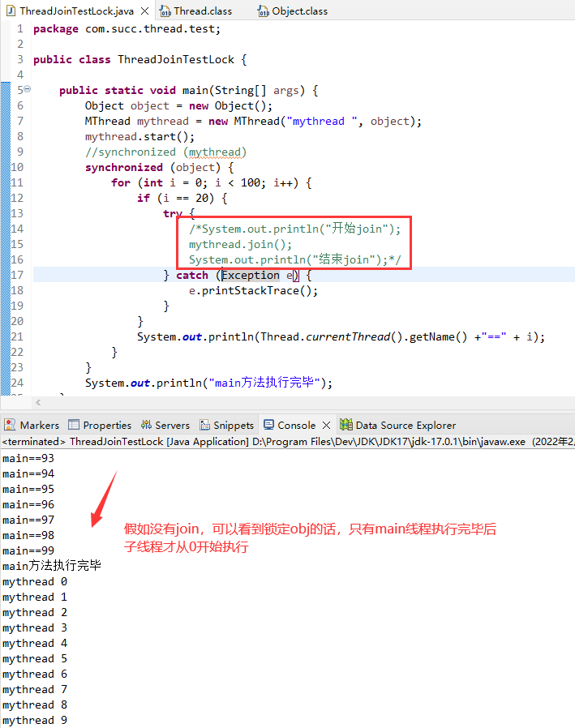Click the Servers tab icon

click(146, 424)
